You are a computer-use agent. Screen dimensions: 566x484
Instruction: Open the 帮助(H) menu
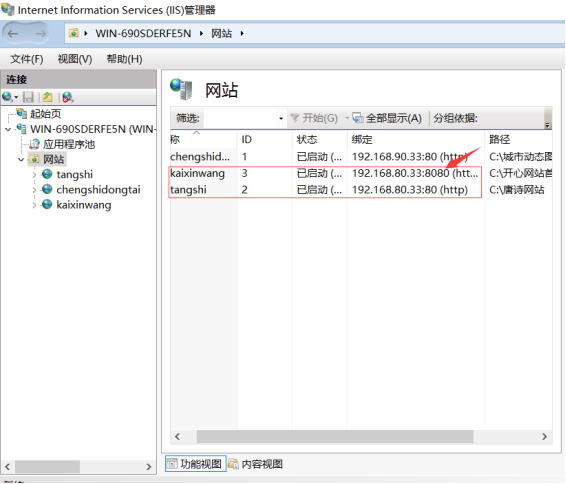coord(124,59)
